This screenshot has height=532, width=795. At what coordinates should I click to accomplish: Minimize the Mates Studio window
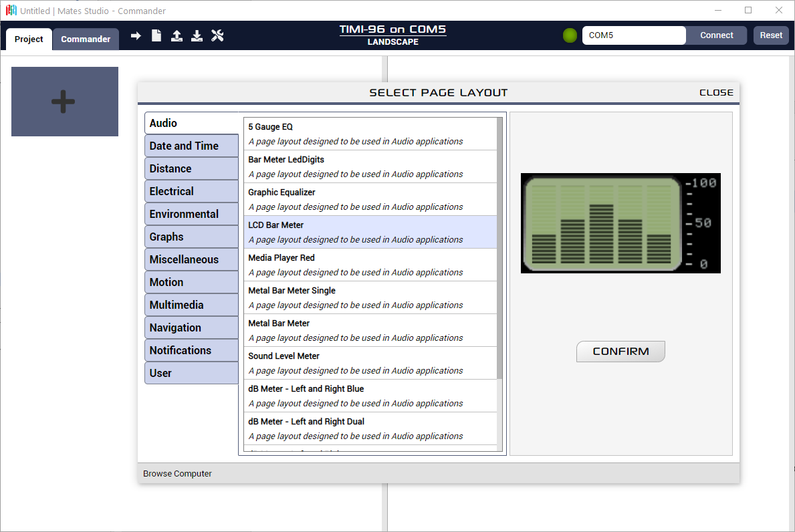[x=718, y=10]
